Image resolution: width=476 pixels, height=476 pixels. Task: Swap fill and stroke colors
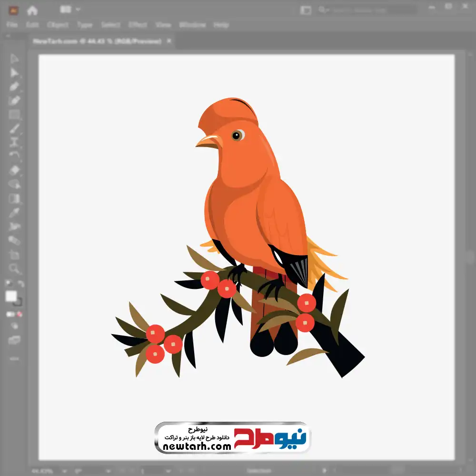click(20, 284)
